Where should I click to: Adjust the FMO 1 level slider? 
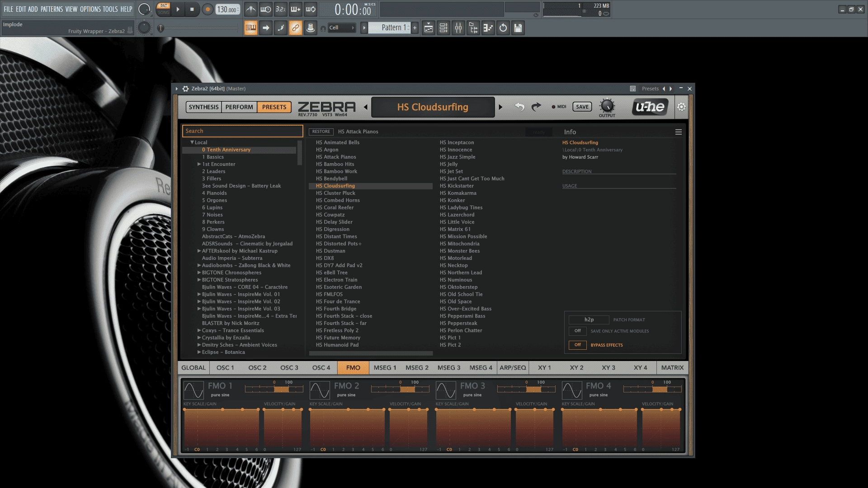[274, 389]
